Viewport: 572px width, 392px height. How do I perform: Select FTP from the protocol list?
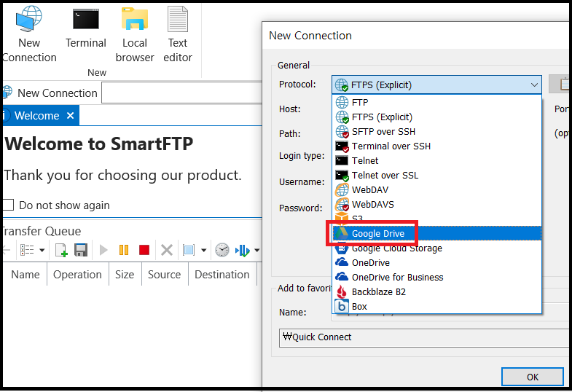(436, 103)
